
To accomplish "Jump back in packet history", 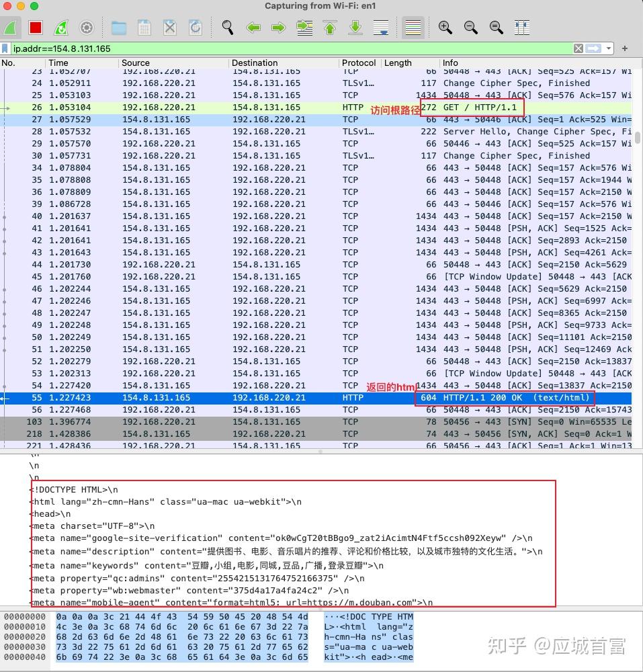I will pyautogui.click(x=253, y=28).
